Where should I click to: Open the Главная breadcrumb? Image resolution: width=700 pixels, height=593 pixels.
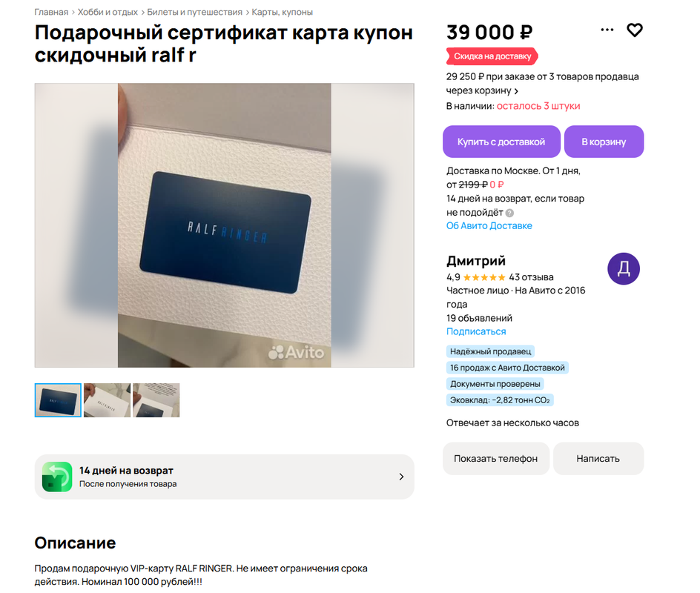[x=51, y=12]
